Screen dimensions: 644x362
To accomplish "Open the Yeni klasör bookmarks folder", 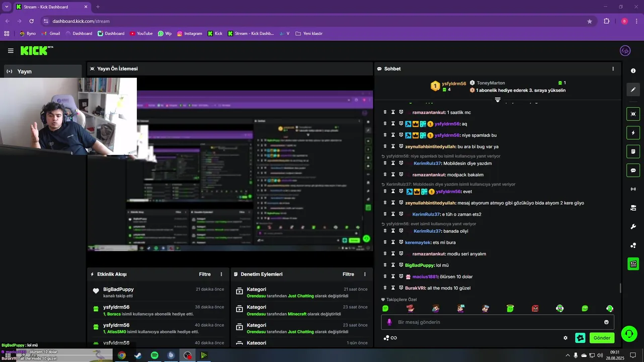I will point(309,34).
